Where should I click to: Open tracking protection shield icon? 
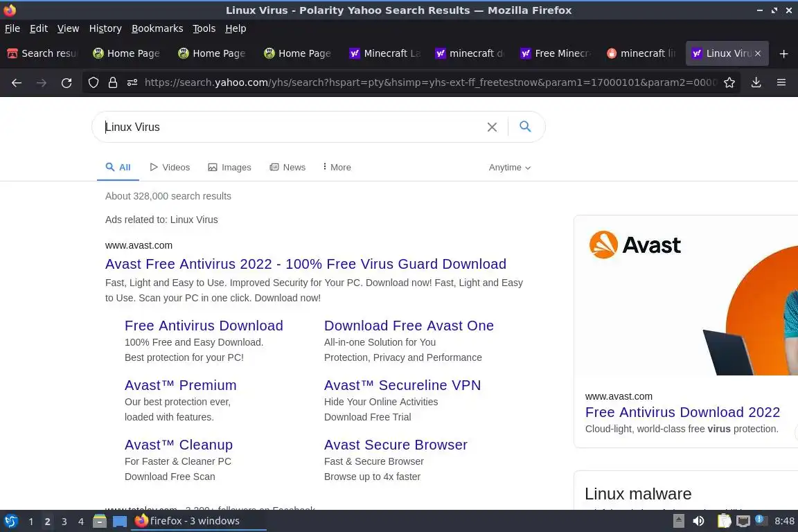tap(93, 82)
